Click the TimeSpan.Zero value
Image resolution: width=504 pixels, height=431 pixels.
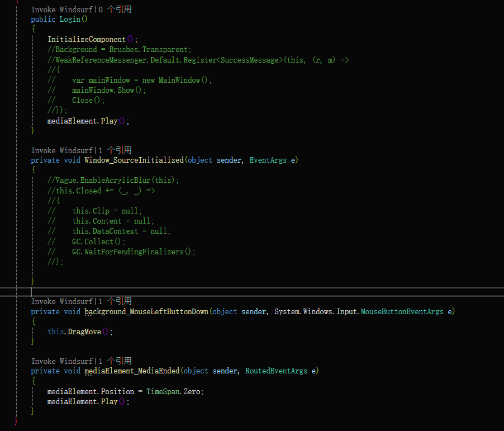174,391
